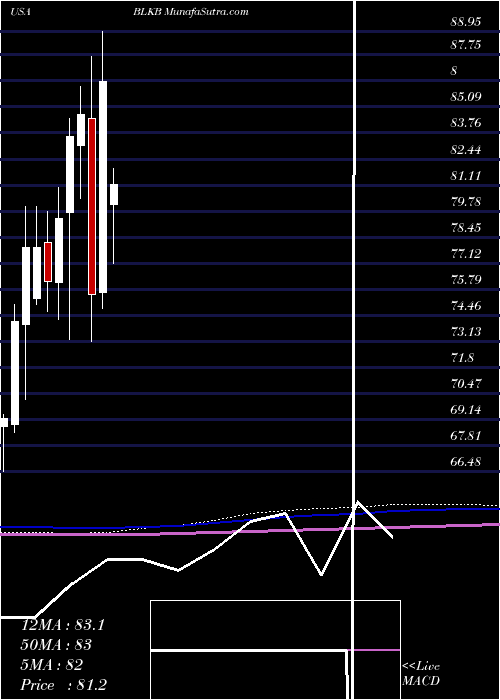Click the 79.78 price axis label
Viewport: 500px width, 700px height.
[466, 202]
